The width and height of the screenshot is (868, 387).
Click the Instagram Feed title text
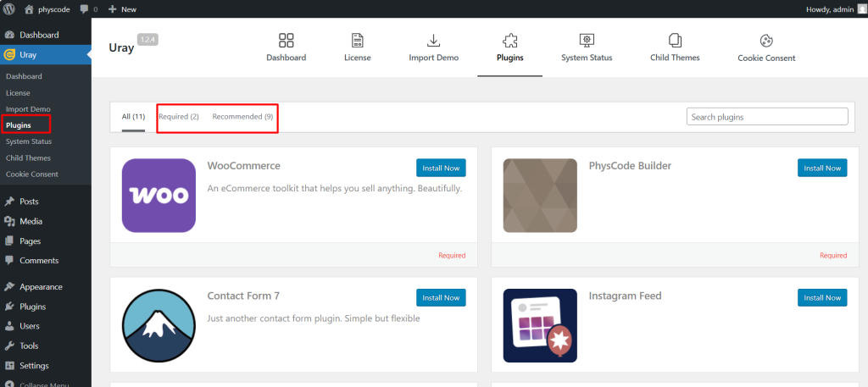tap(625, 296)
